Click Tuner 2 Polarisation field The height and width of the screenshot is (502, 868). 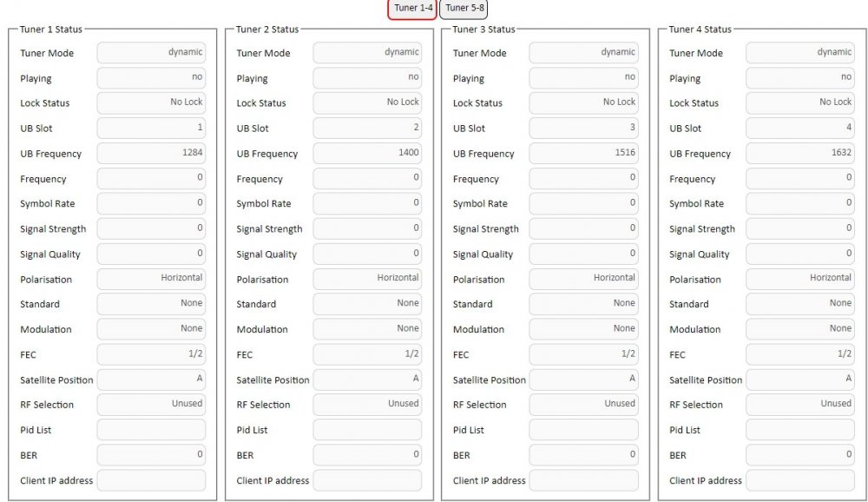tap(367, 280)
